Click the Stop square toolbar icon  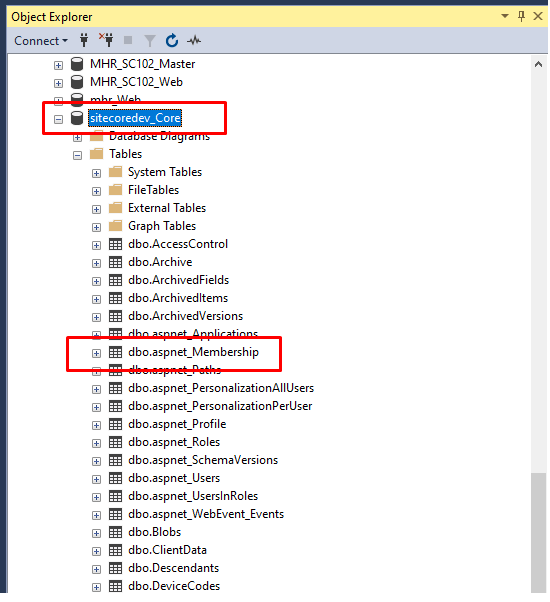128,40
